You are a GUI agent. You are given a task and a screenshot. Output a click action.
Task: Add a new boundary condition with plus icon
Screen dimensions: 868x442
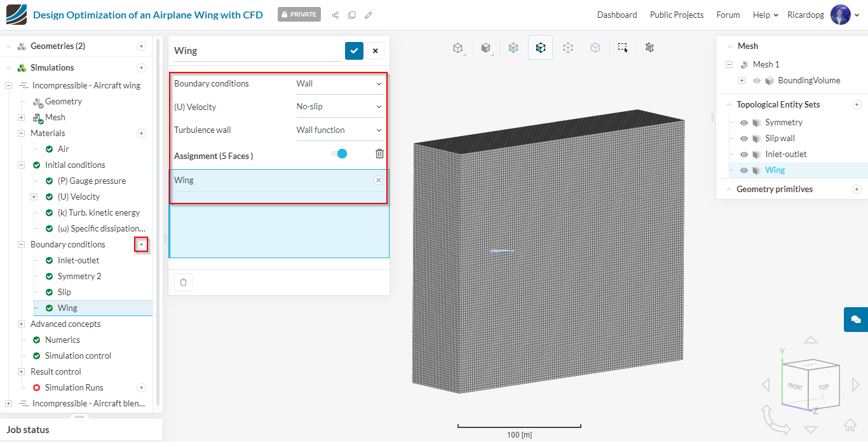click(x=141, y=244)
